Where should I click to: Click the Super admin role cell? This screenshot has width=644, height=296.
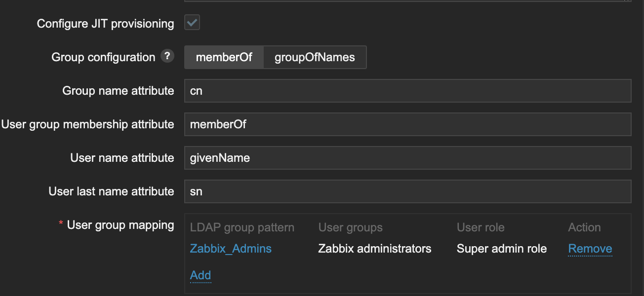(501, 249)
